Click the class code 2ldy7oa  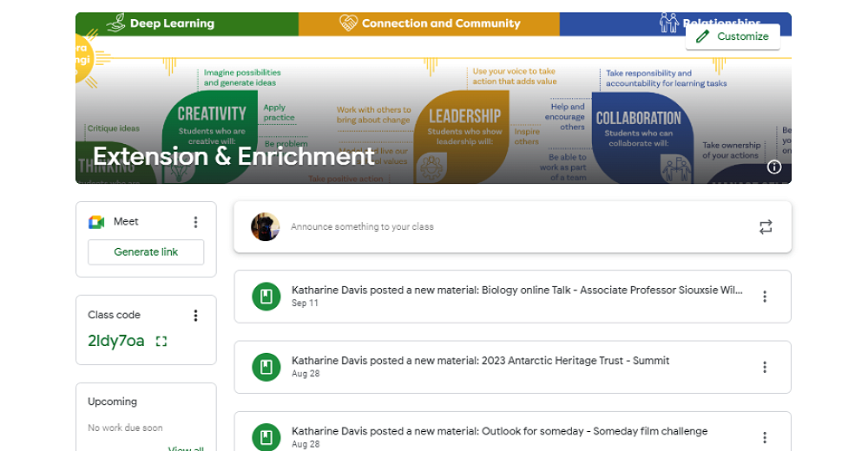(x=115, y=341)
